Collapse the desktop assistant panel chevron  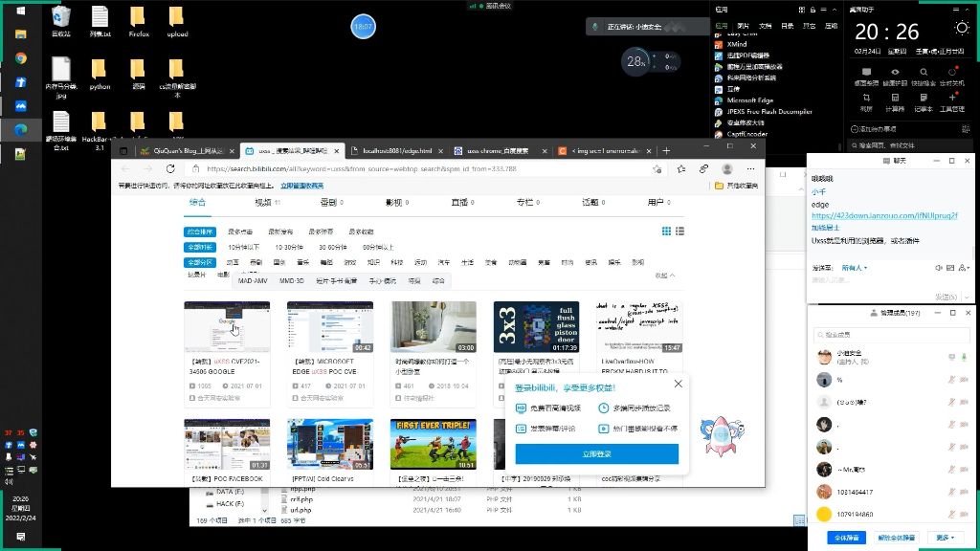[967, 10]
